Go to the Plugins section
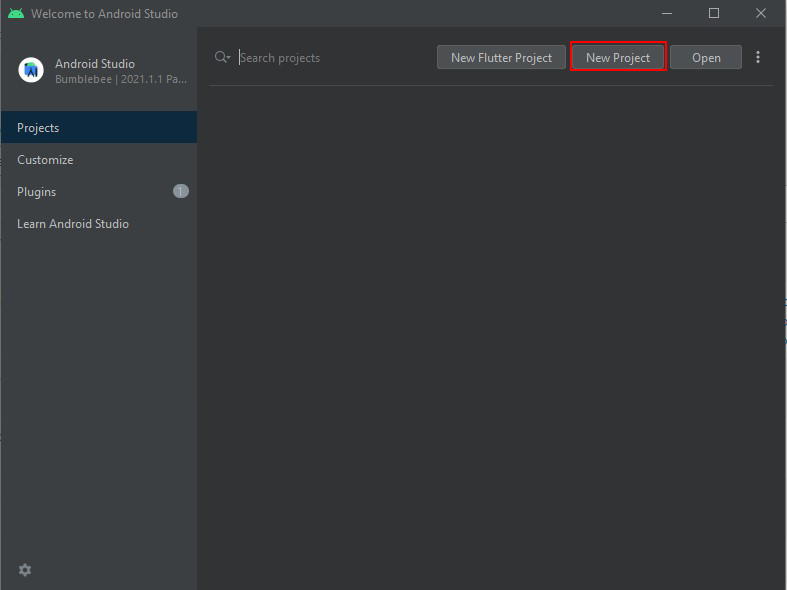Viewport: 787px width, 590px height. click(99, 192)
